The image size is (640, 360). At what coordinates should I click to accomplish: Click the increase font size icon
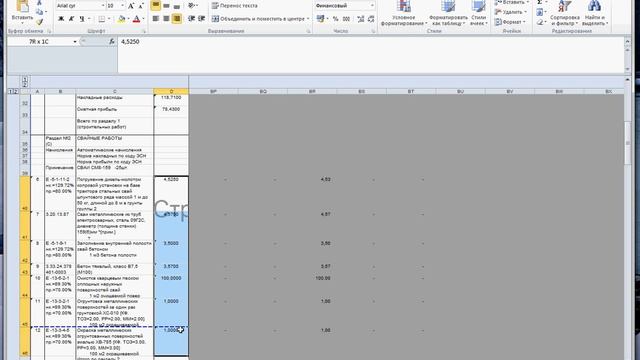(131, 6)
